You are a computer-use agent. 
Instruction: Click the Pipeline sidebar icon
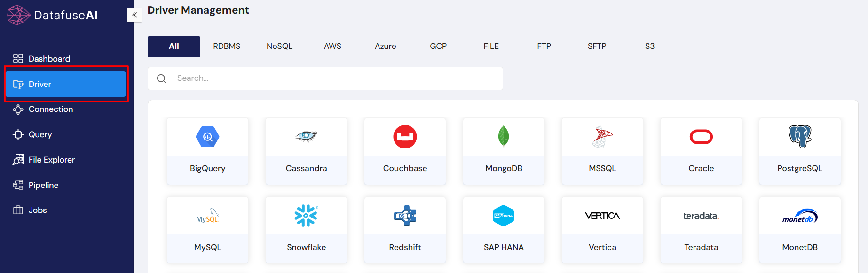tap(18, 185)
